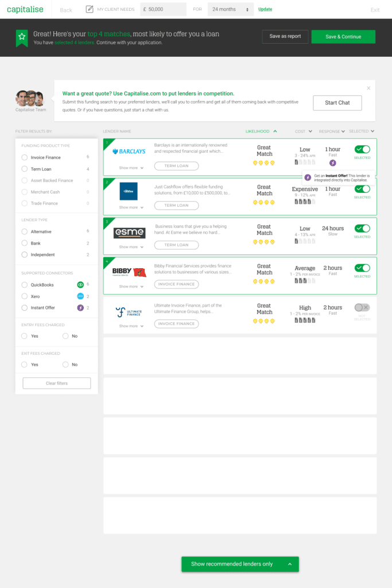Select the Bank lender type
392x588 pixels.
24,243
